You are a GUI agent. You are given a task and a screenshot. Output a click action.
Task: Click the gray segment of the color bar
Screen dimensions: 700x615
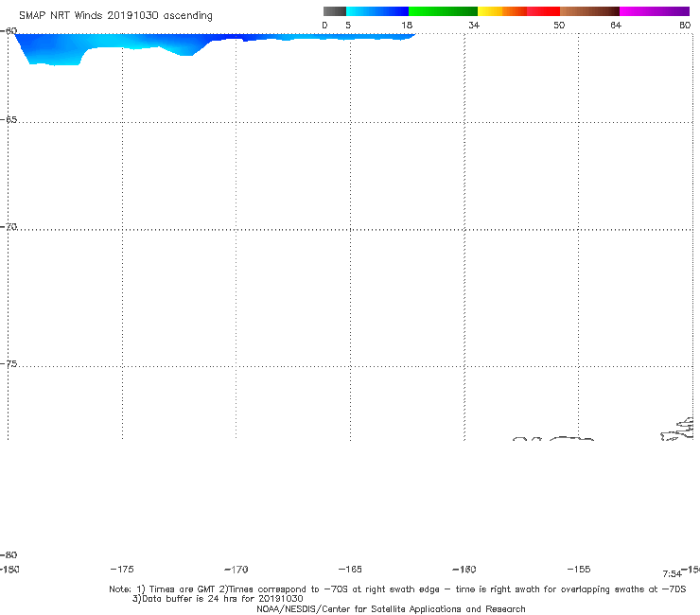pyautogui.click(x=334, y=11)
